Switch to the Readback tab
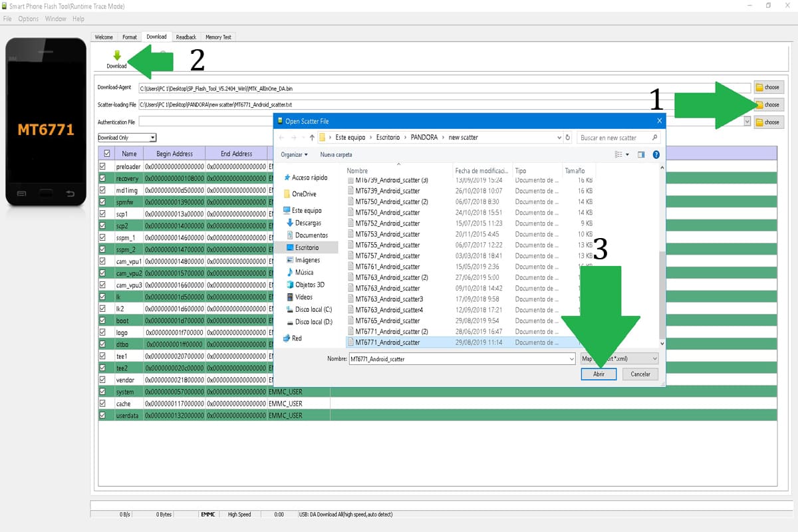Screen dimensions: 798x532 pos(186,37)
